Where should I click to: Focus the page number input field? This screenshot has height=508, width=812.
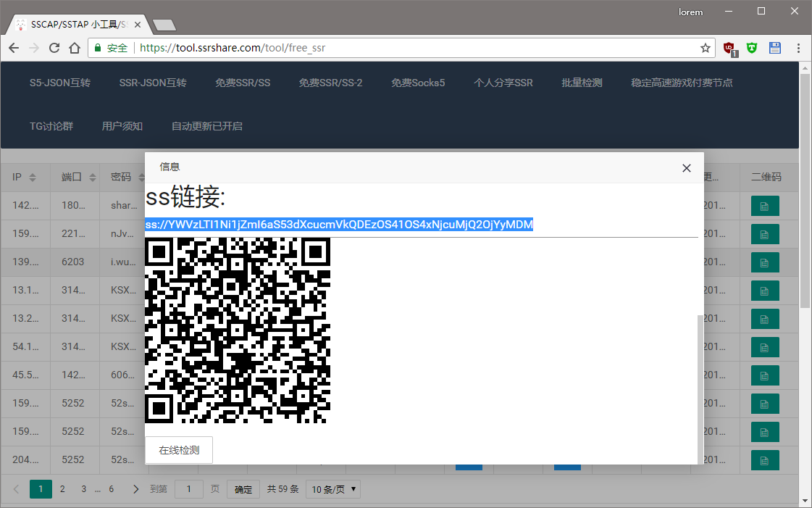(189, 489)
